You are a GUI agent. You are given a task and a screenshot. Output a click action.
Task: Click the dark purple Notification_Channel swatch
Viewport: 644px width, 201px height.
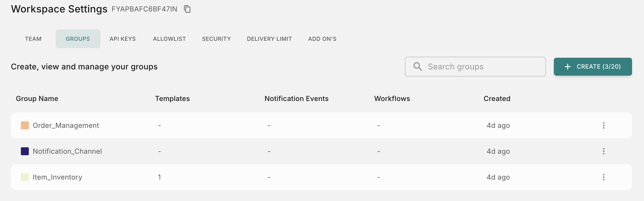[x=25, y=151]
